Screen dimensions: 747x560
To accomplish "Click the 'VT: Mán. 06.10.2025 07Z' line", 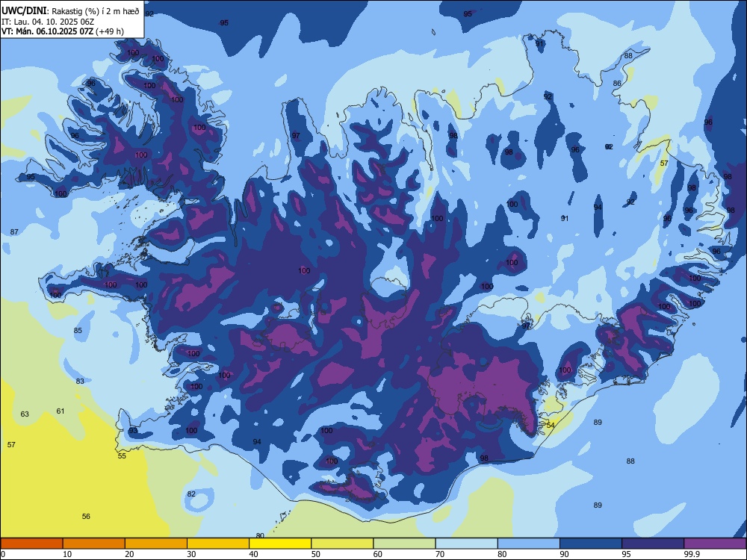I will 48,31.
